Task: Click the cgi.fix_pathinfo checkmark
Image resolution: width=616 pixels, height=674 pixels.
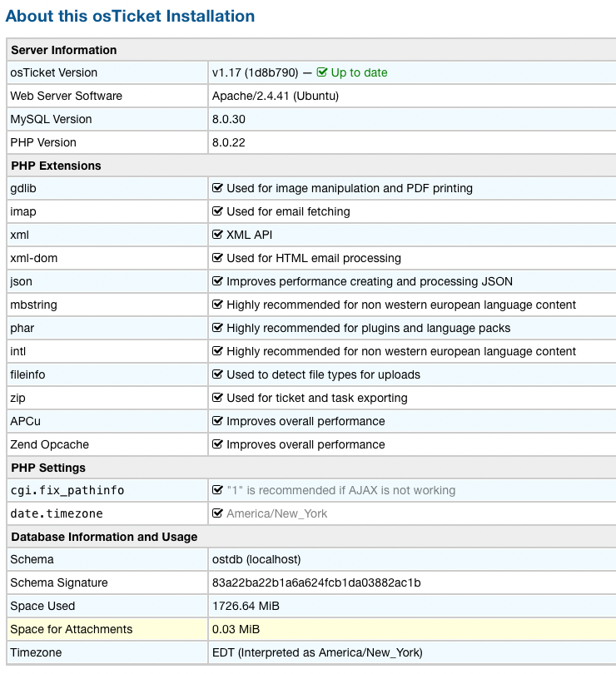Action: [218, 490]
